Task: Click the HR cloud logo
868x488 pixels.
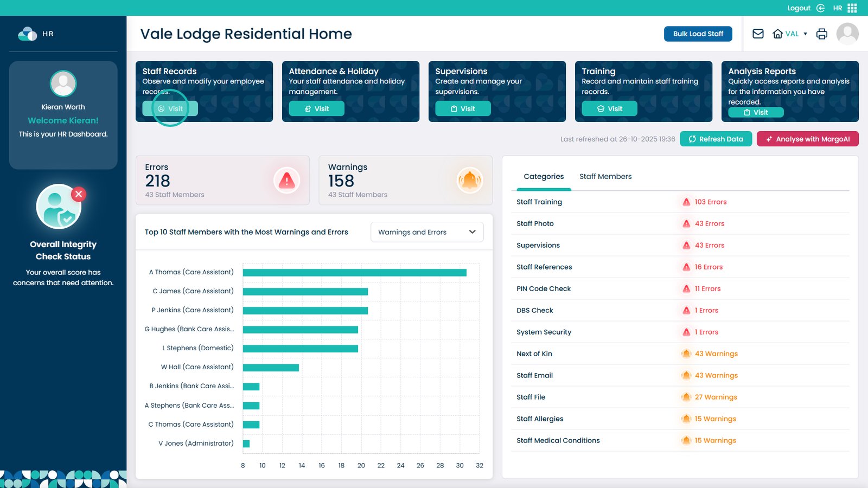Action: tap(28, 34)
